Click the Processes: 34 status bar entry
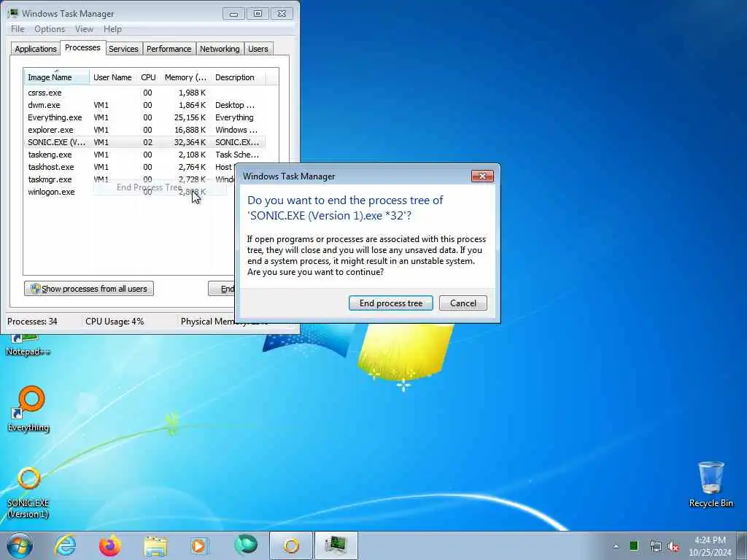This screenshot has width=747, height=560. click(x=32, y=322)
